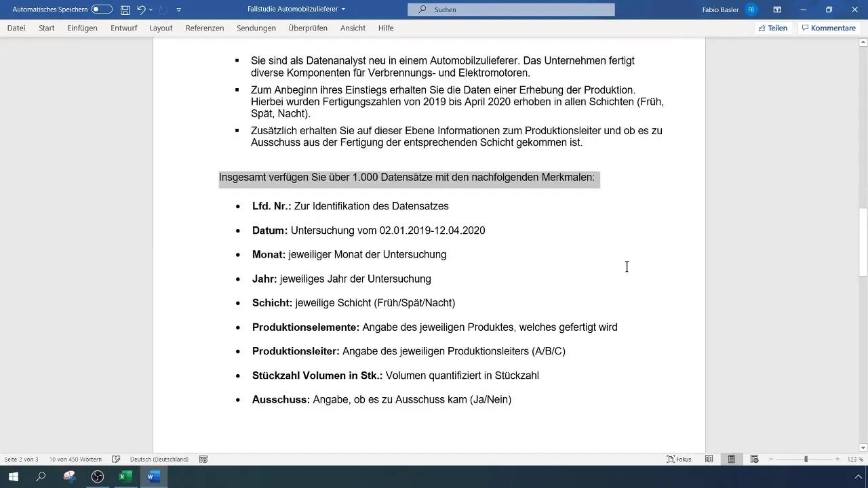Switch to the Hilfe tab
Screen dimensions: 868x488
(x=386, y=28)
